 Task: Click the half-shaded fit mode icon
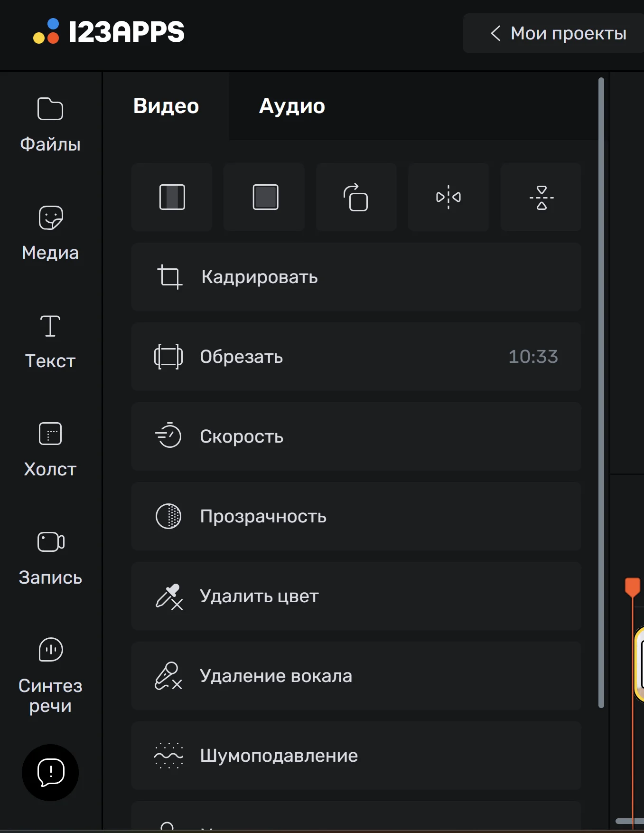click(x=172, y=197)
